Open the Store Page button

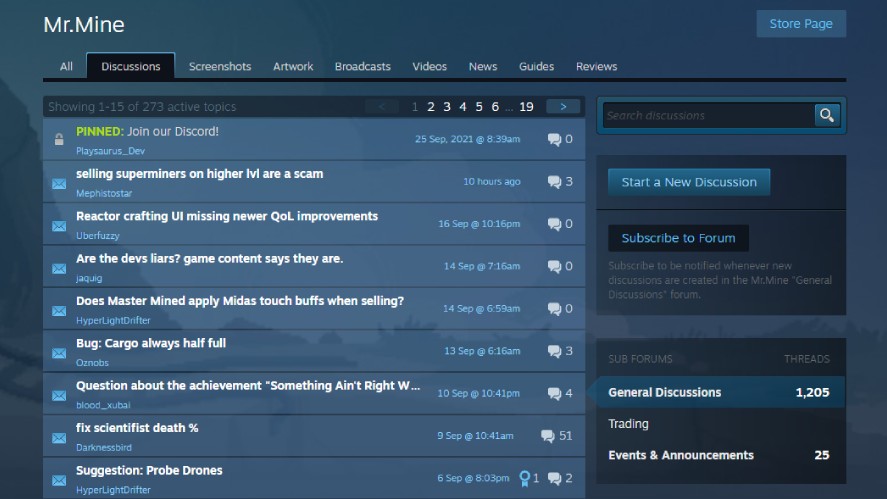coord(801,24)
